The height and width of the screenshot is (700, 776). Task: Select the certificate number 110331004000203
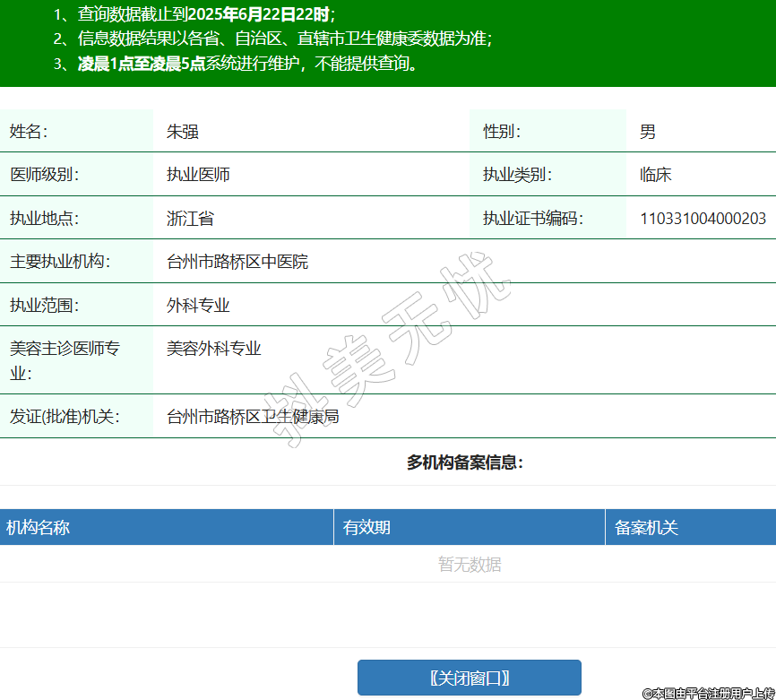pos(703,218)
